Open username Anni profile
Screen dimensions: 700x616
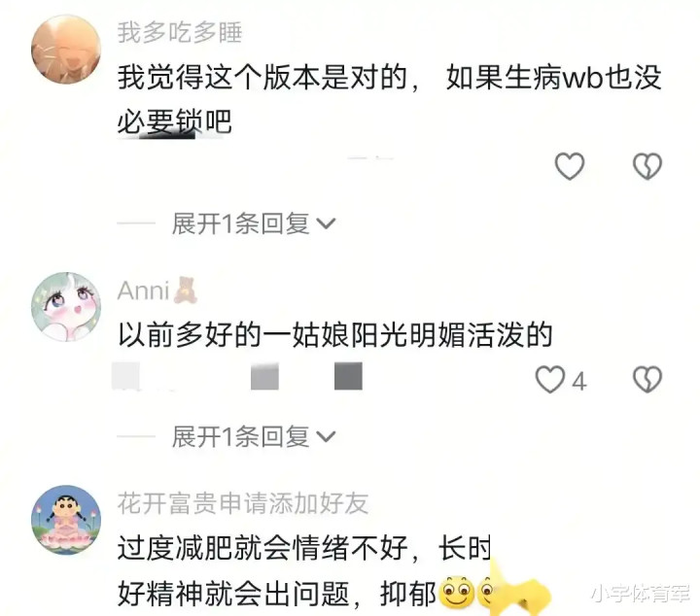pos(143,291)
